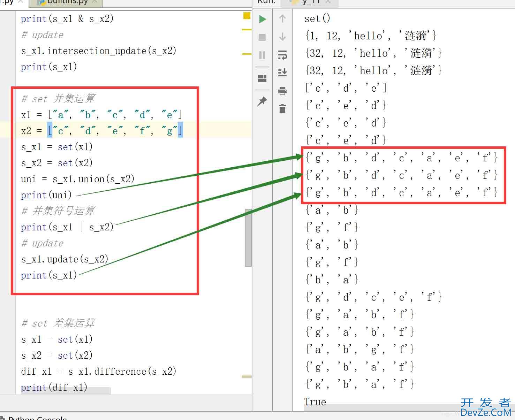Click output line starting with {1, 12, 'hello'

(x=371, y=36)
